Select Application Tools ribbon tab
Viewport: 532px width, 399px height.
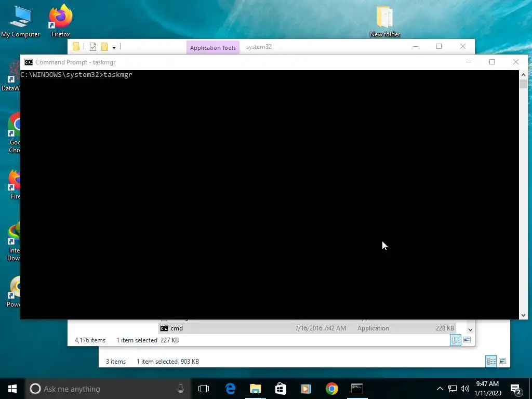(212, 47)
